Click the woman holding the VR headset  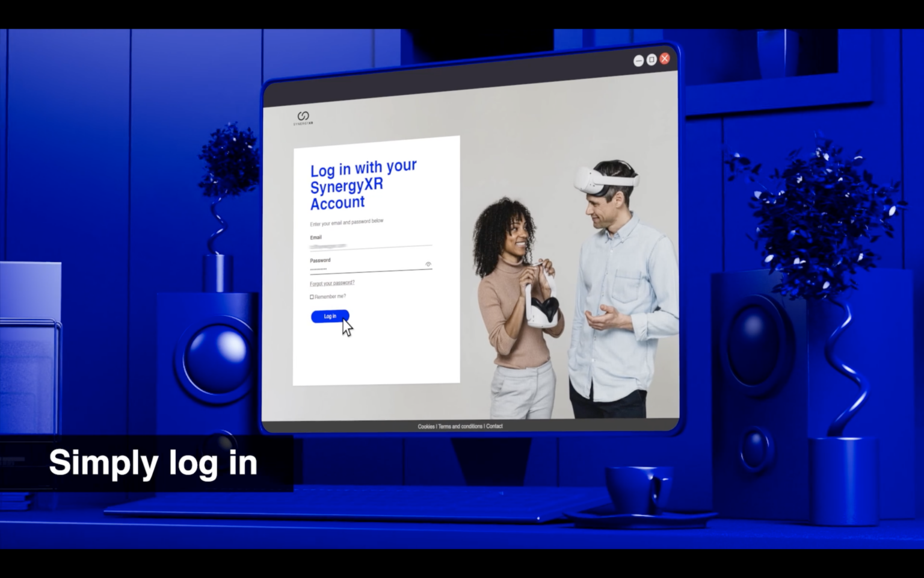tap(517, 301)
